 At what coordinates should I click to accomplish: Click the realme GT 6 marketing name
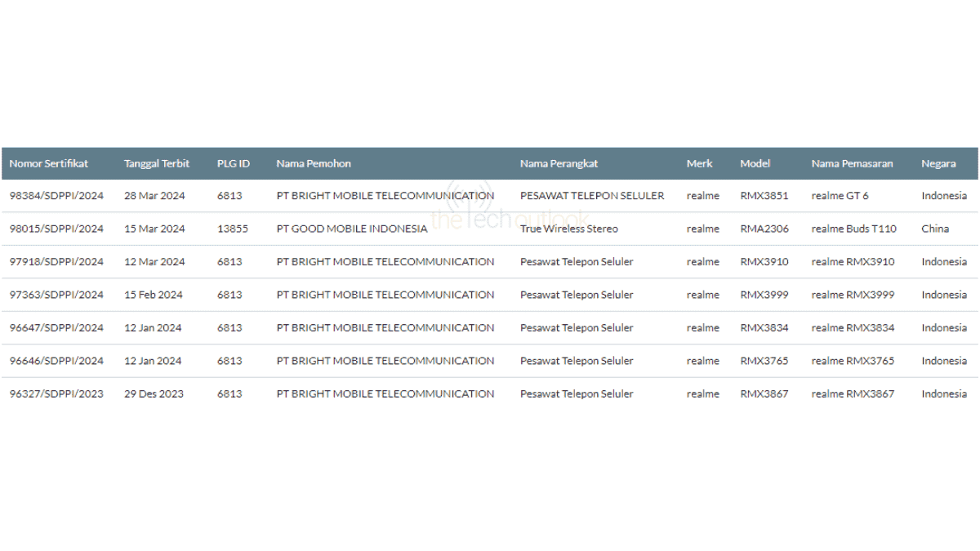coord(840,196)
